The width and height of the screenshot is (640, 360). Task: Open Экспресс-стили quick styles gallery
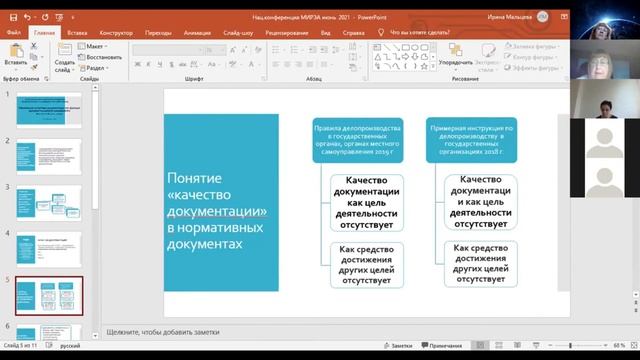tap(487, 58)
